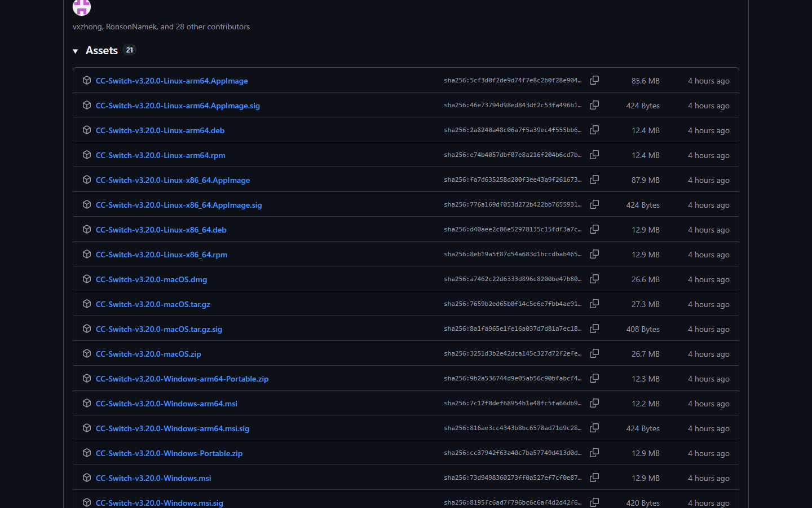Copy sha256 for macOS.zip
This screenshot has width=812, height=508.
pyautogui.click(x=594, y=353)
